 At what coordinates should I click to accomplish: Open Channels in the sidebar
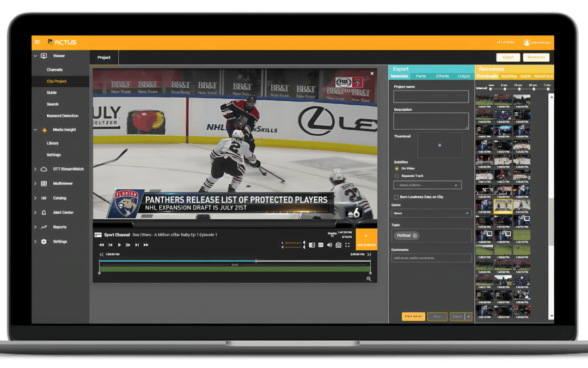(x=55, y=70)
